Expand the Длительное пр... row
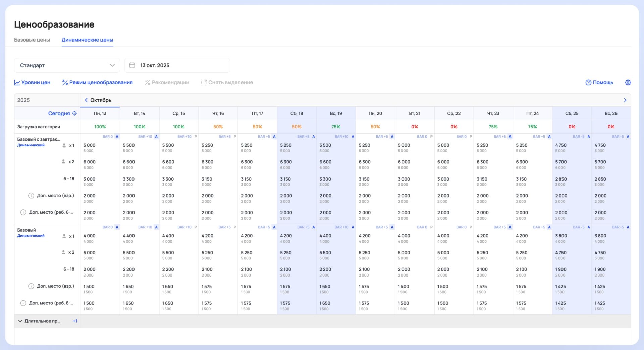644x350 pixels. [20, 321]
